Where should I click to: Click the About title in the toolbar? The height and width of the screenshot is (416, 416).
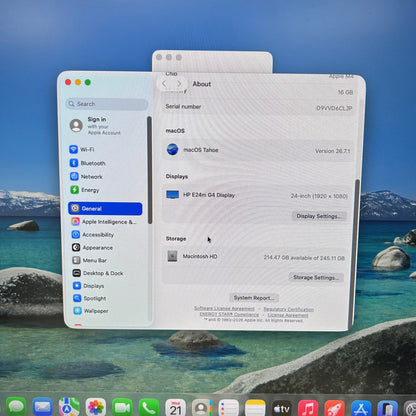click(202, 84)
